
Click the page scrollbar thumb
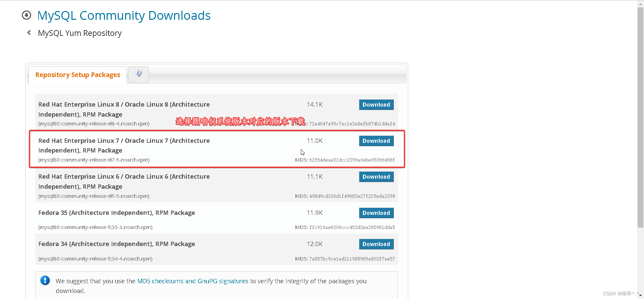click(x=640, y=117)
